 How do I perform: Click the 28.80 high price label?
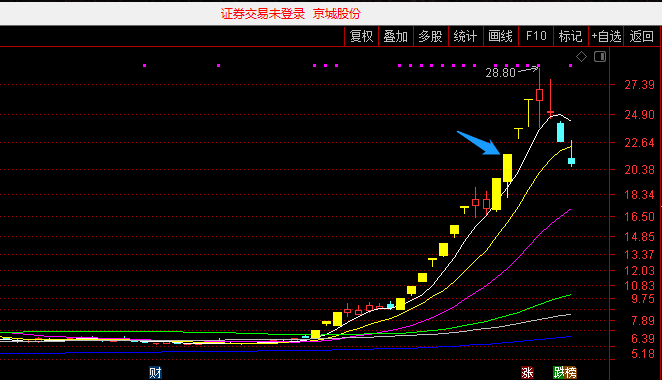click(x=500, y=73)
